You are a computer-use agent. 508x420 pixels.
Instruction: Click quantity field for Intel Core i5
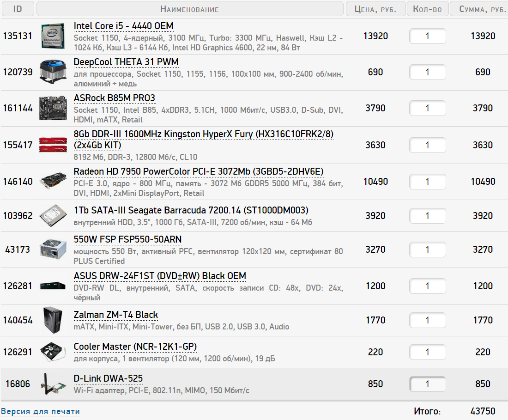pos(427,37)
